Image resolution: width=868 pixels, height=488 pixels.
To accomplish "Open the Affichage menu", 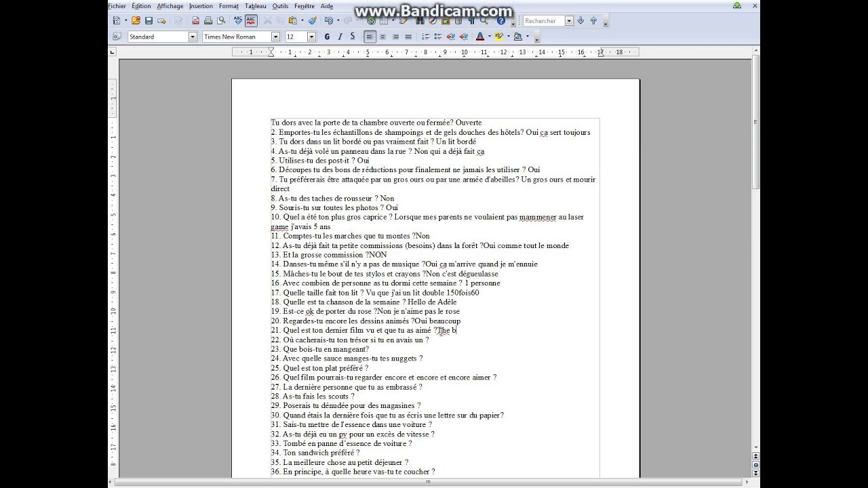I will tap(170, 6).
